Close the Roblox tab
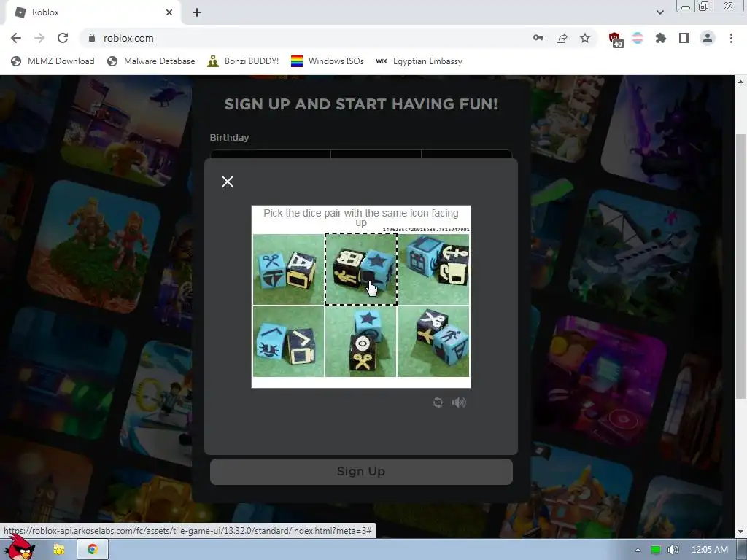This screenshot has height=560, width=747. click(x=169, y=12)
